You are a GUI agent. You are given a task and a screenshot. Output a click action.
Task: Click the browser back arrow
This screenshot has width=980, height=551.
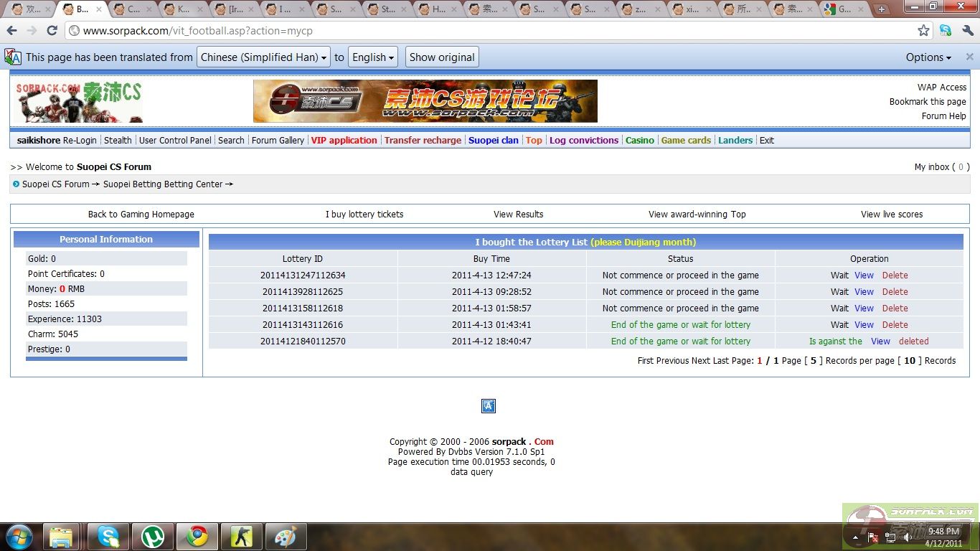(x=11, y=31)
